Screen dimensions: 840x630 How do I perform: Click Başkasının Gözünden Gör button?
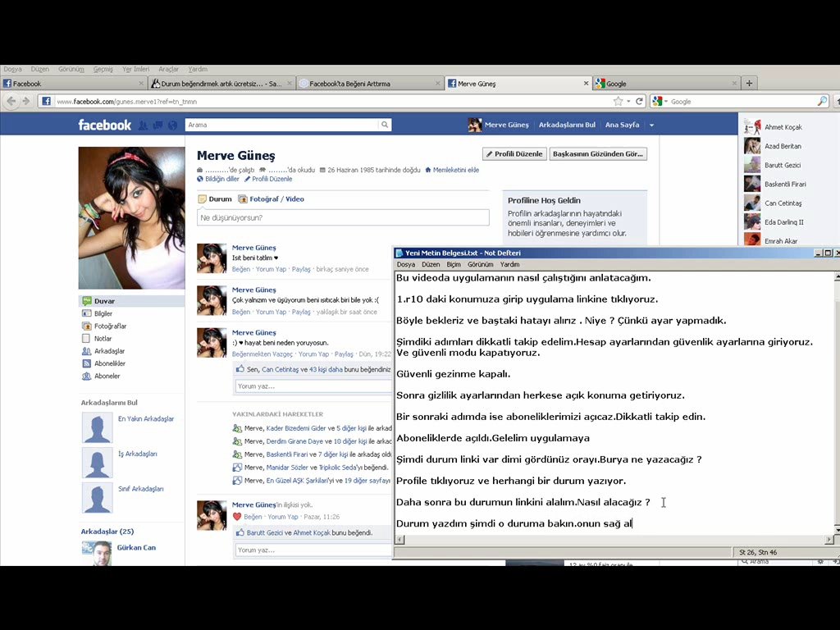point(598,153)
